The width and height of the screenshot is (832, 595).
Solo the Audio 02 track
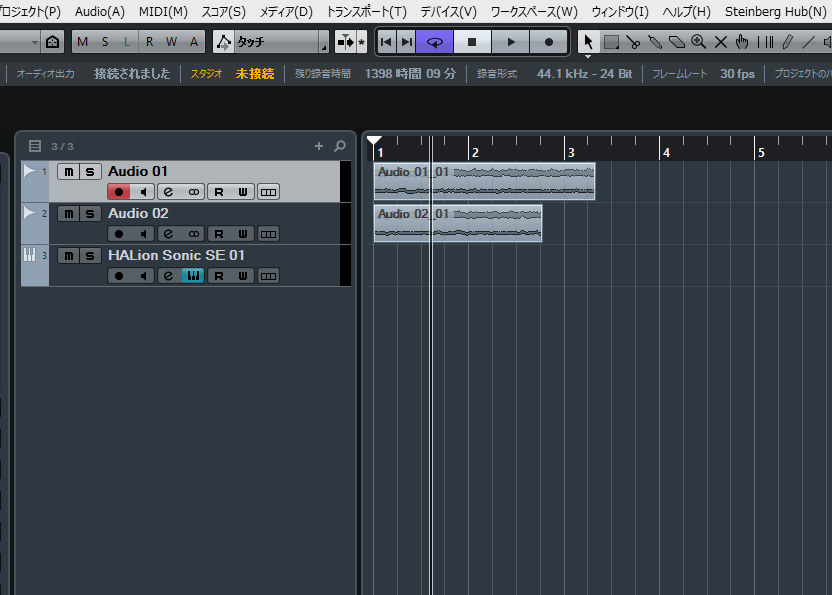pyautogui.click(x=90, y=213)
